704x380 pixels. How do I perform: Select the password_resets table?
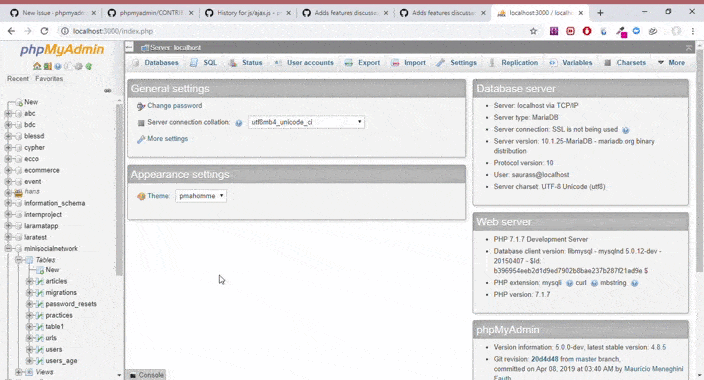[x=71, y=304]
